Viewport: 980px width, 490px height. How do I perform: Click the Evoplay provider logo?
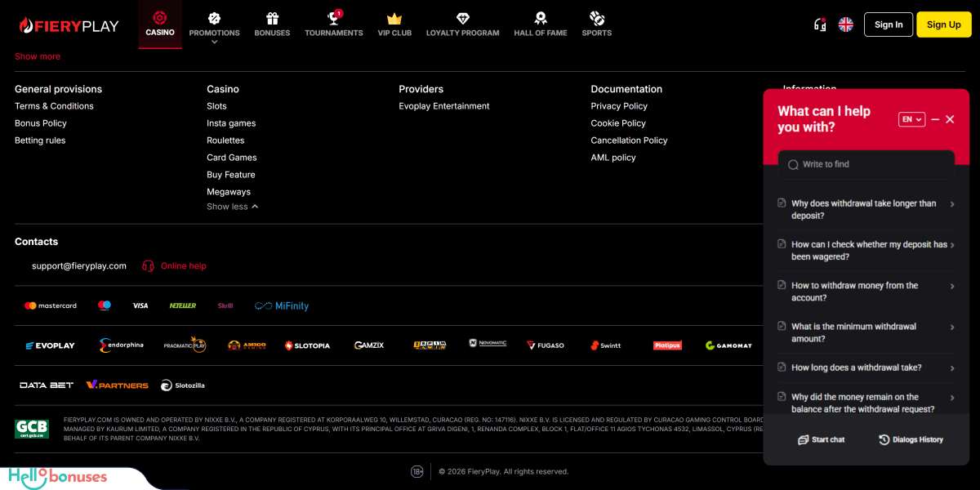click(50, 345)
